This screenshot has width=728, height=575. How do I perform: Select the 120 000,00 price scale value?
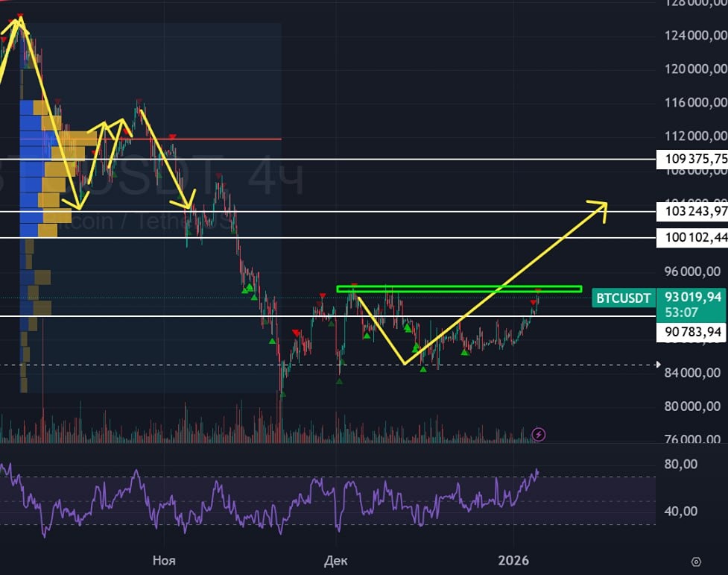696,69
